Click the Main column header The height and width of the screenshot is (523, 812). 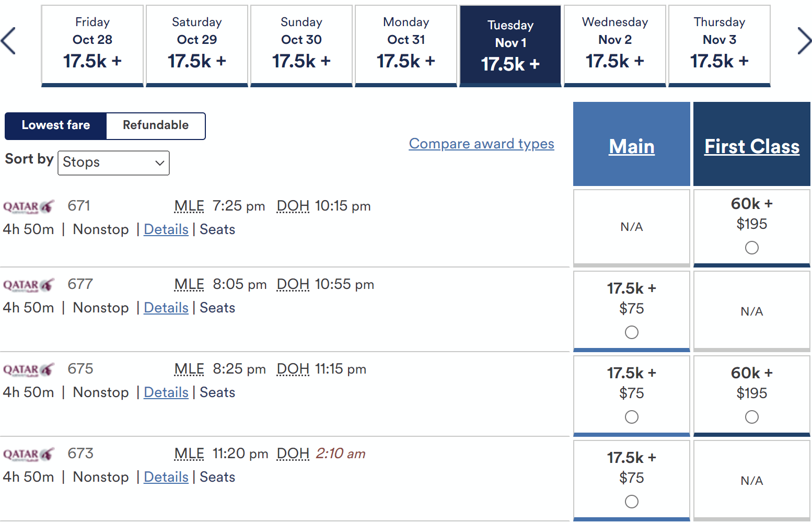[631, 147]
